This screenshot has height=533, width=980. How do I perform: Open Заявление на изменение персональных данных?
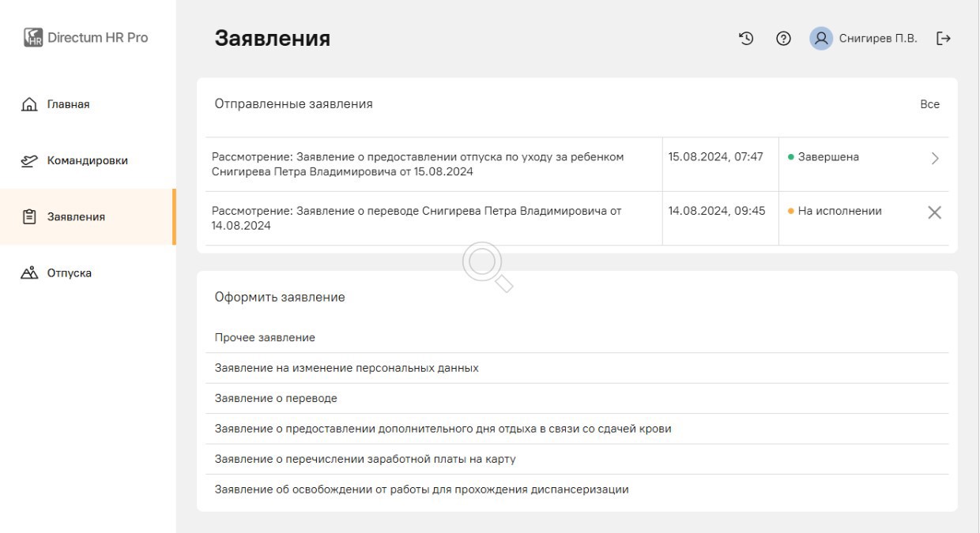346,368
